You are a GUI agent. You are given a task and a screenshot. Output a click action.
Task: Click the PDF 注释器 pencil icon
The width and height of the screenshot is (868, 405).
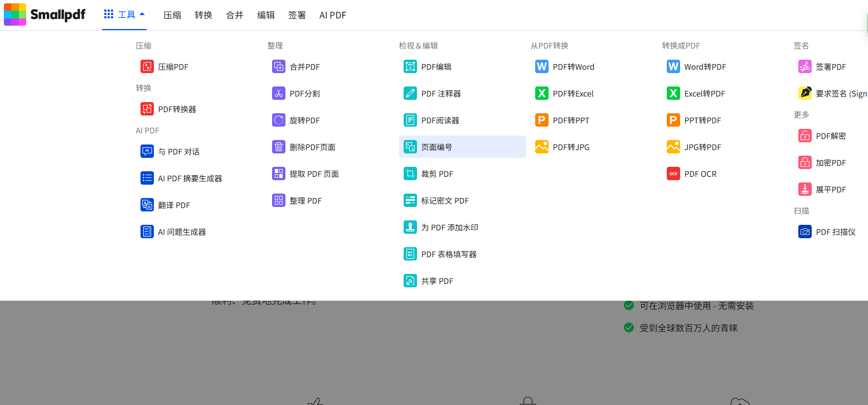410,93
